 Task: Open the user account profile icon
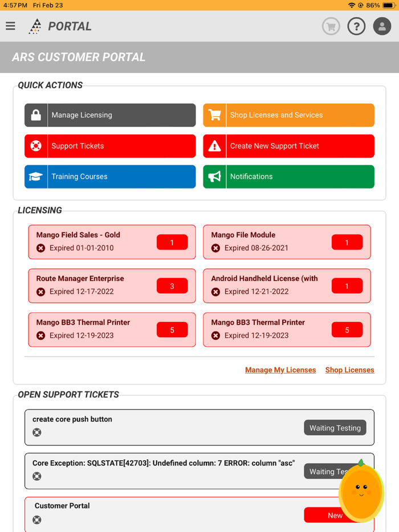[382, 26]
